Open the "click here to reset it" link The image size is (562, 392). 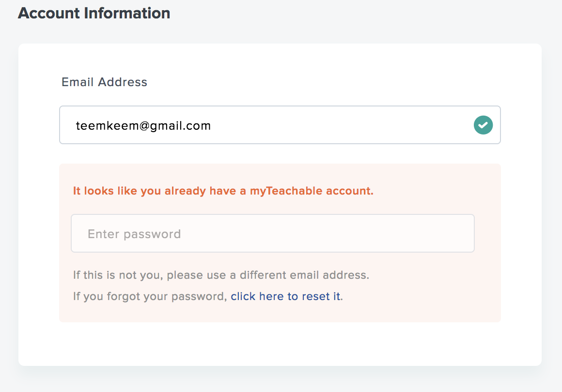click(x=286, y=296)
